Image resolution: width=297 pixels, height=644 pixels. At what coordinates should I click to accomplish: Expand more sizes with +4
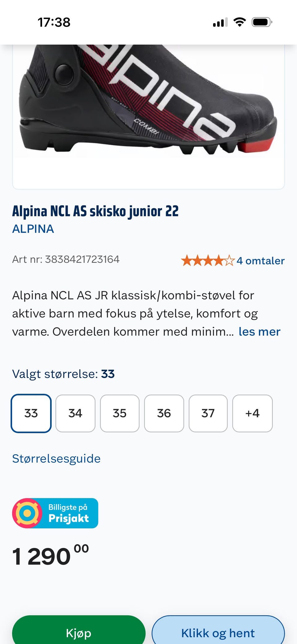(252, 413)
